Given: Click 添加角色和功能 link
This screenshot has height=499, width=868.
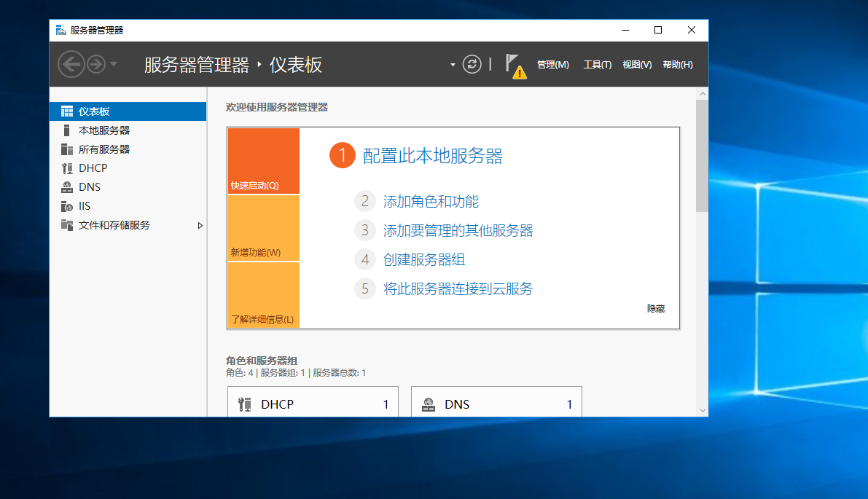Looking at the screenshot, I should [x=431, y=201].
